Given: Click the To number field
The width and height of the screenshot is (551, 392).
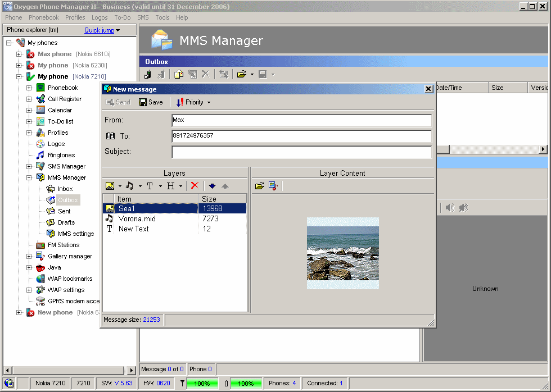Looking at the screenshot, I should coord(302,136).
